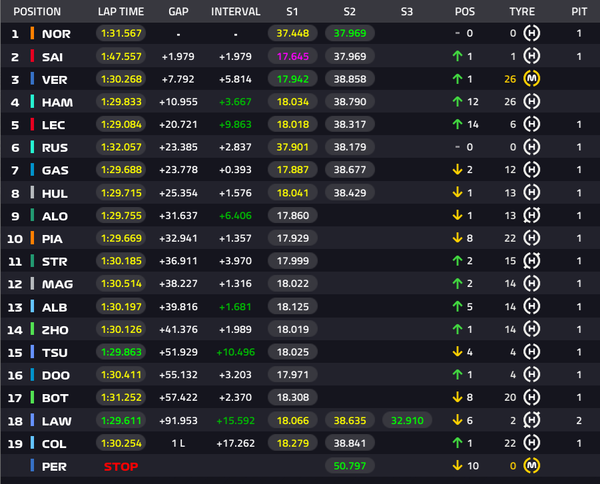Click the red STOP status for PER

(x=120, y=465)
